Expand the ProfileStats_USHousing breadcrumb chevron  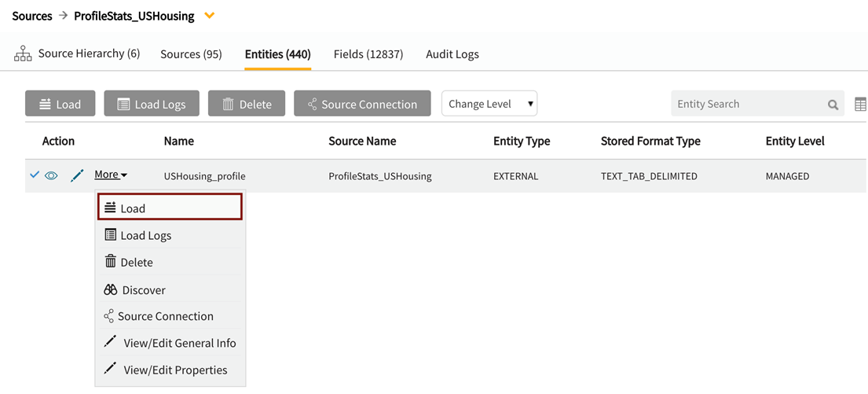click(x=209, y=16)
